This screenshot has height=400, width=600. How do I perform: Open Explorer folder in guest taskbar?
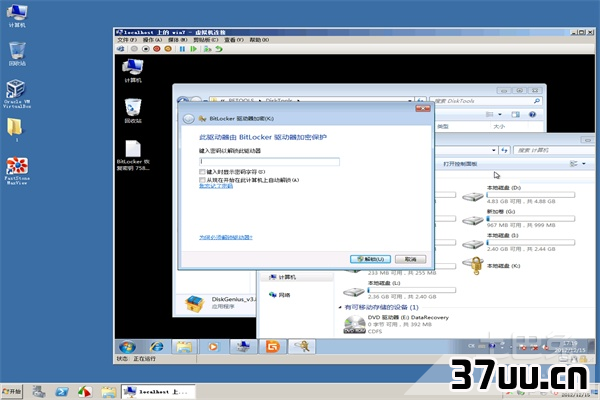pos(184,347)
